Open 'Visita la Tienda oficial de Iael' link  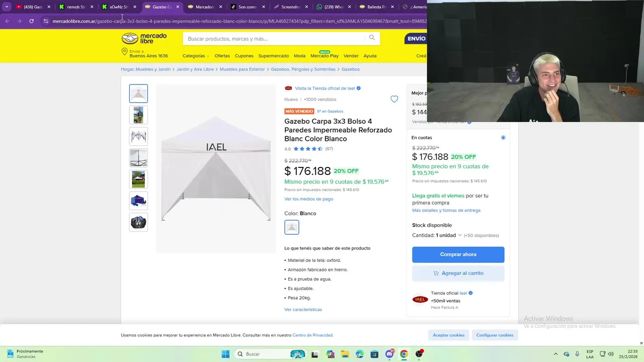325,88
